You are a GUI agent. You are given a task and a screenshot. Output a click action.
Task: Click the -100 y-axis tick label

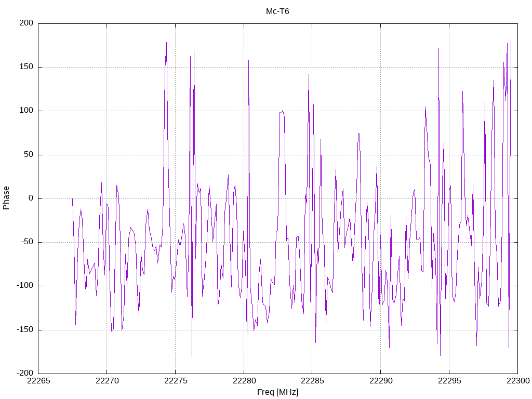click(25, 286)
